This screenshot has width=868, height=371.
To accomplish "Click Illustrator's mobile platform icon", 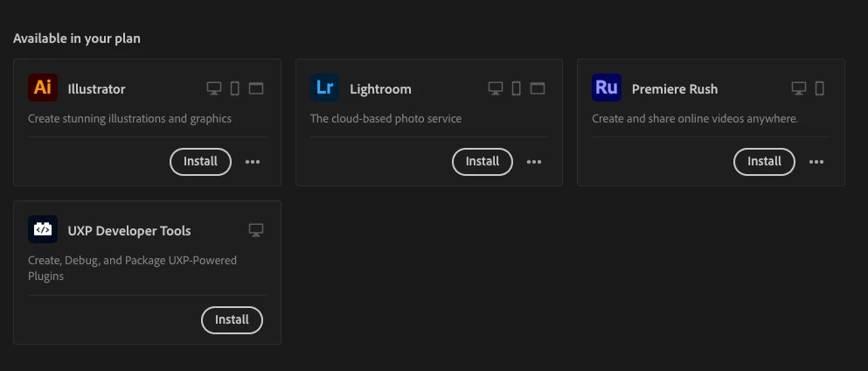I will [235, 88].
